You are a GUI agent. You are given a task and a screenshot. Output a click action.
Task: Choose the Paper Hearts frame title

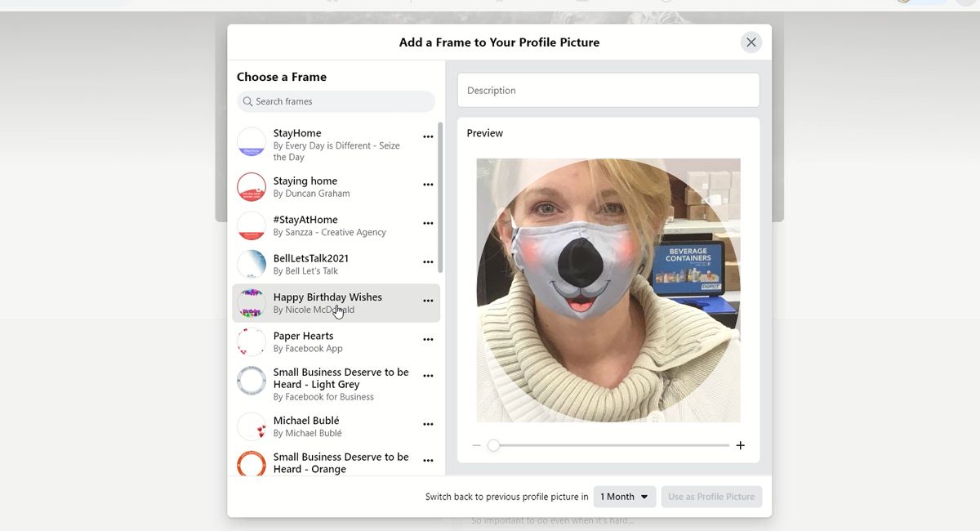click(x=303, y=336)
